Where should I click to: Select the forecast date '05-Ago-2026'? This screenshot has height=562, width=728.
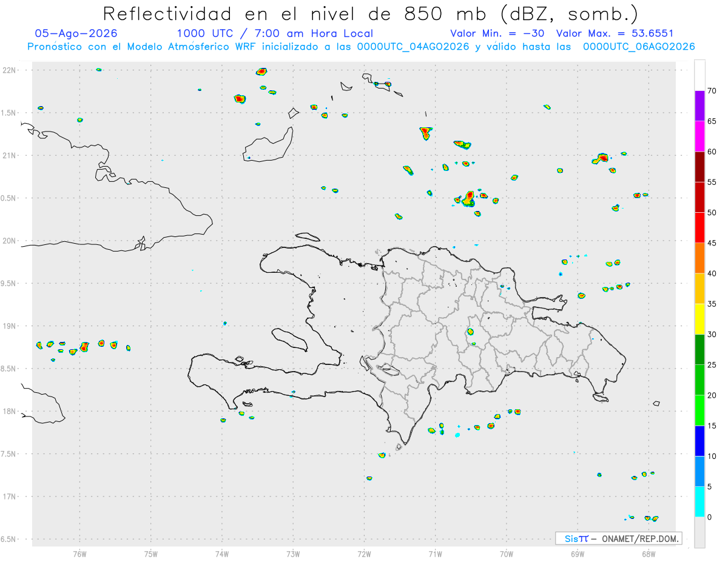point(76,33)
